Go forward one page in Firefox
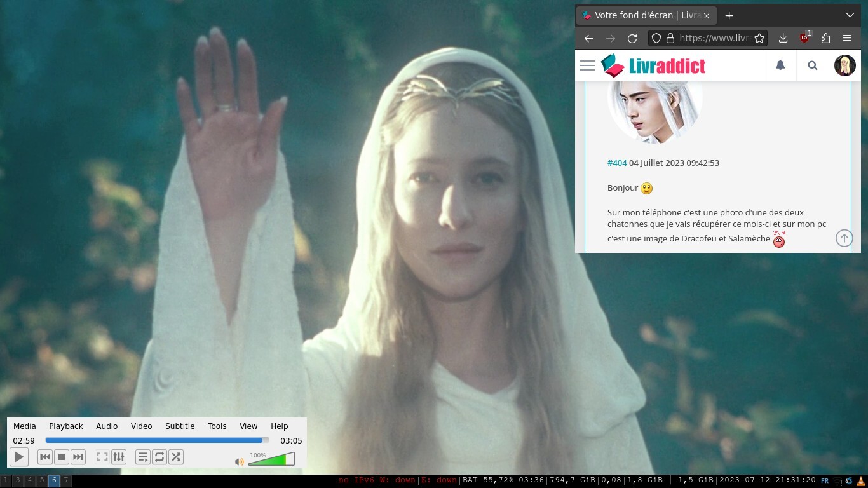The height and width of the screenshot is (488, 868). (x=611, y=38)
